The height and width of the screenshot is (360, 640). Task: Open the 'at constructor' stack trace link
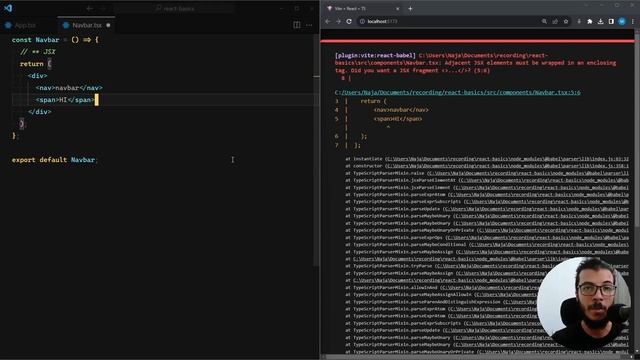pos(507,166)
